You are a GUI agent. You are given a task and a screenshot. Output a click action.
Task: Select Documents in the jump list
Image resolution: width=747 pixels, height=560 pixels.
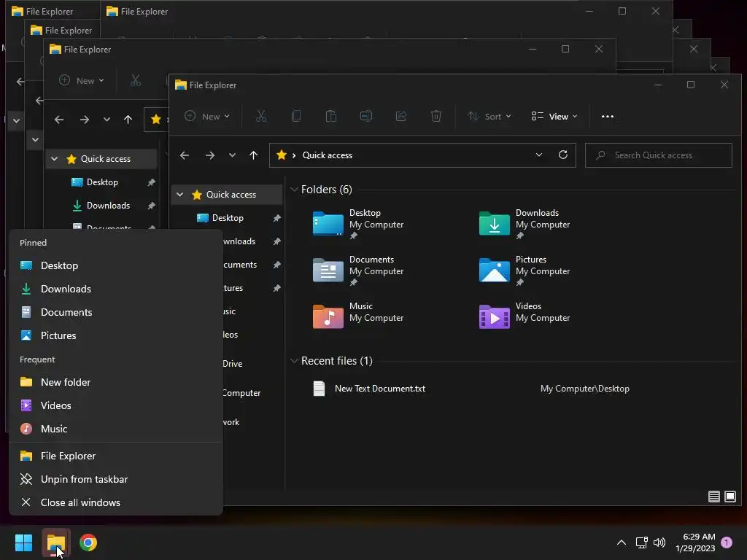(116, 312)
